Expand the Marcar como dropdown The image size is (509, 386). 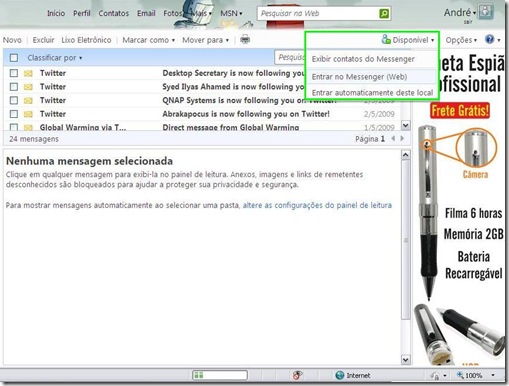coord(148,40)
